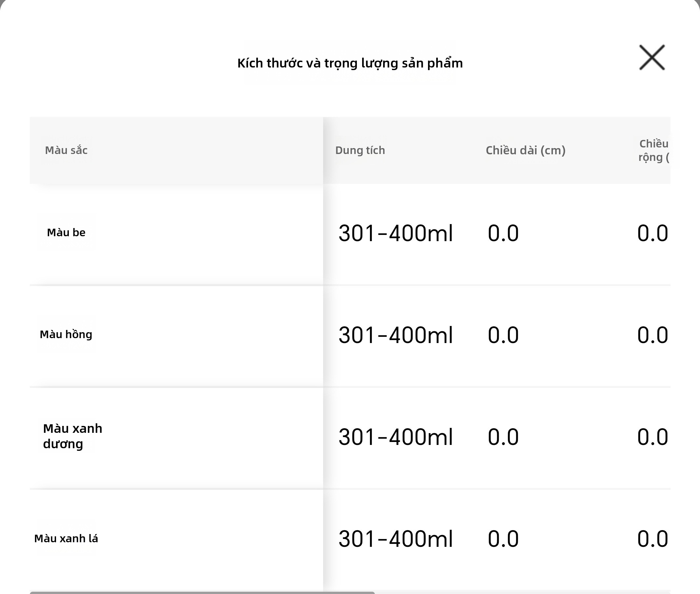700x594 pixels.
Task: Click the partially visible Chiều rộng header
Action: click(653, 150)
